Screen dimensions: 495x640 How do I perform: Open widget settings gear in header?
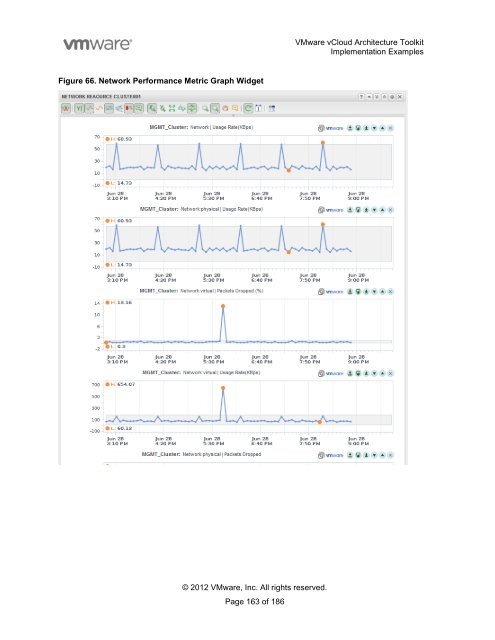(x=392, y=97)
